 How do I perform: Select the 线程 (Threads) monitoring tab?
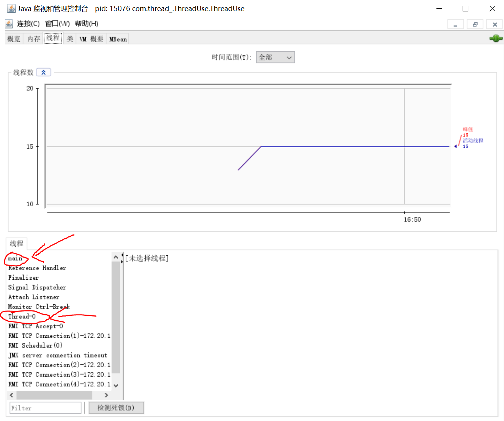[53, 38]
